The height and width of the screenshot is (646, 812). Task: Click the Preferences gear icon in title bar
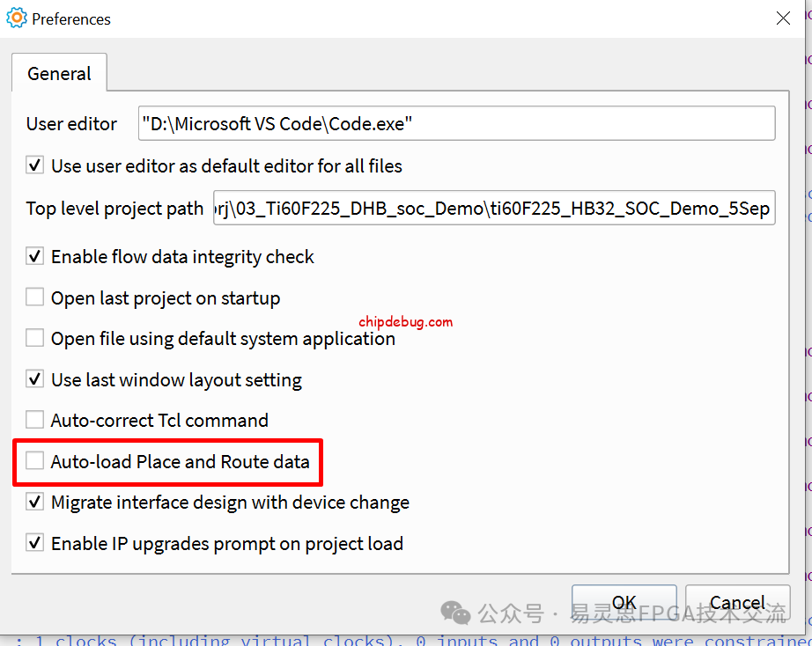pos(16,18)
